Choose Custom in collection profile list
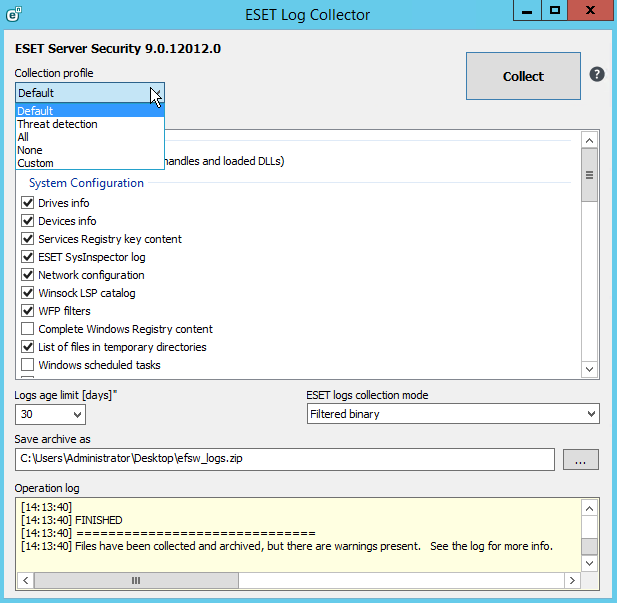Image resolution: width=617 pixels, height=603 pixels. click(x=36, y=163)
